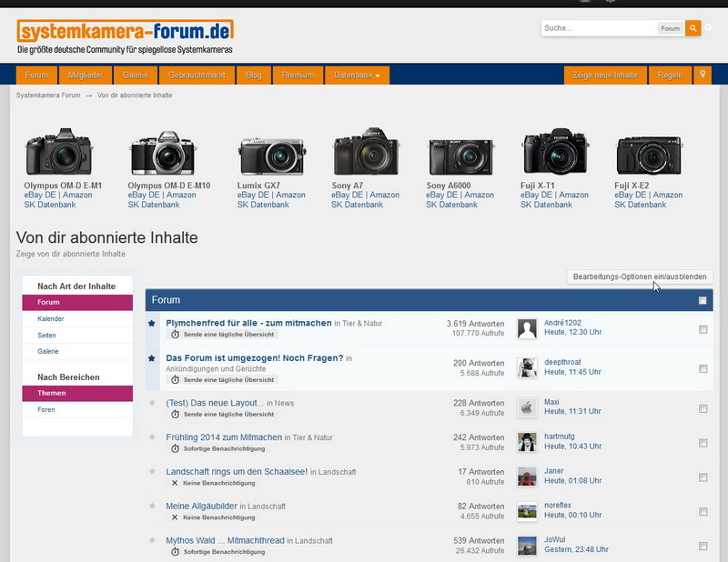The width and height of the screenshot is (728, 562).
Task: Click star icon beside Landschaft rings thread
Action: point(152,472)
